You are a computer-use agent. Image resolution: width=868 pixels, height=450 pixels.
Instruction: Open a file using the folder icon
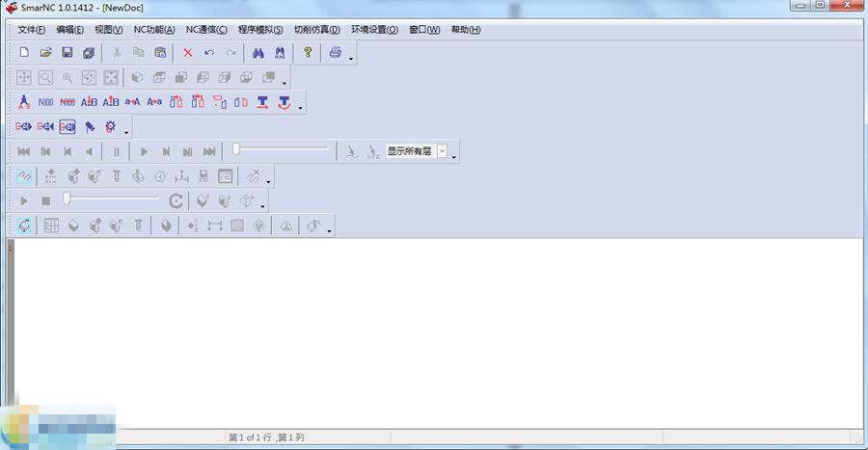point(45,53)
